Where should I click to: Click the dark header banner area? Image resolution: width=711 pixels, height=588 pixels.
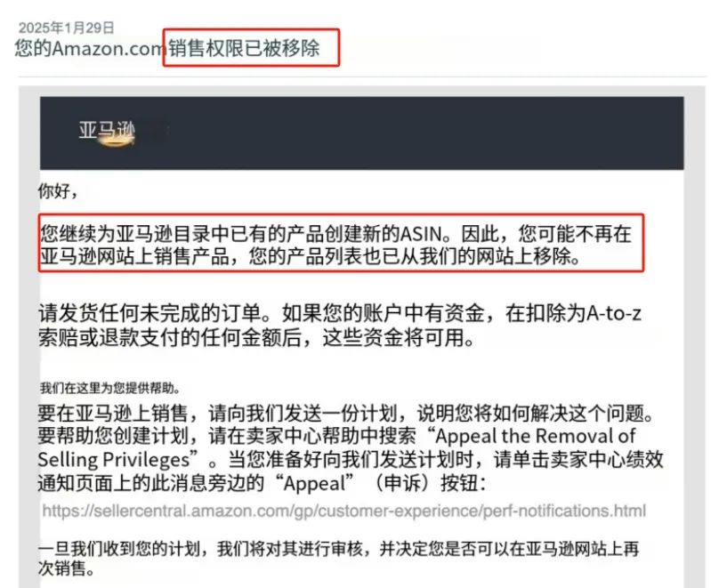[x=362, y=133]
